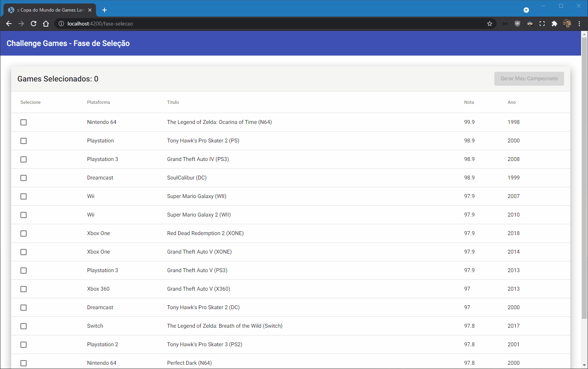Select Super Mario Galaxy 2 (WII) checkbox
588x369 pixels.
coord(24,215)
